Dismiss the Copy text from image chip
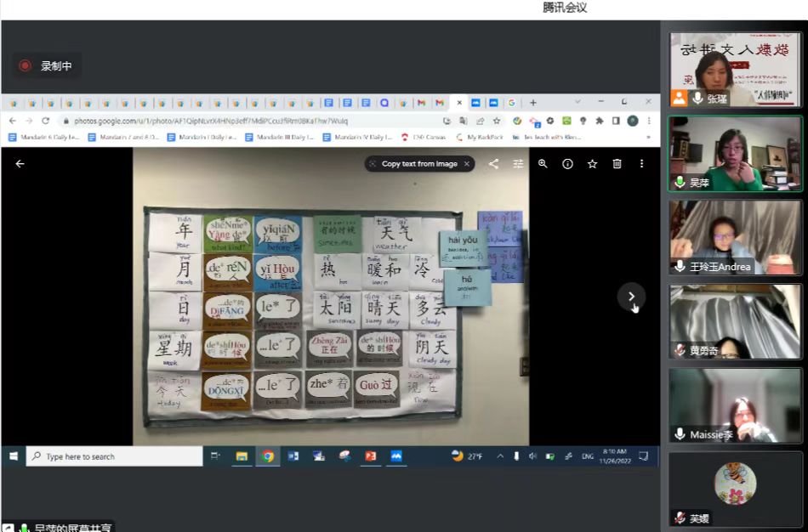 point(467,164)
